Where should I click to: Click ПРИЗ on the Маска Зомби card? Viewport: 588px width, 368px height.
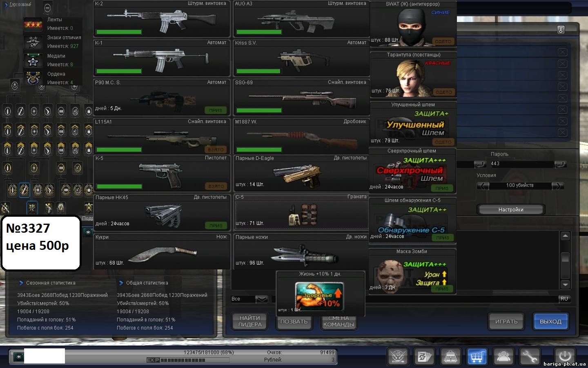pos(442,289)
